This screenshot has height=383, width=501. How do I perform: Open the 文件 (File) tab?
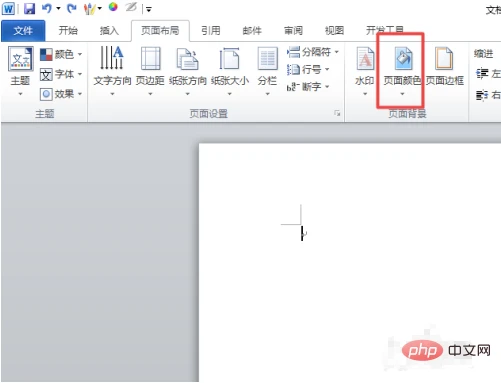tap(23, 31)
